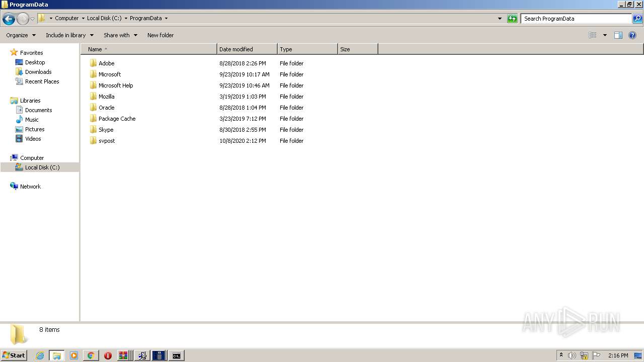
Task: Select the Microsoft Help folder icon
Action: (x=93, y=85)
